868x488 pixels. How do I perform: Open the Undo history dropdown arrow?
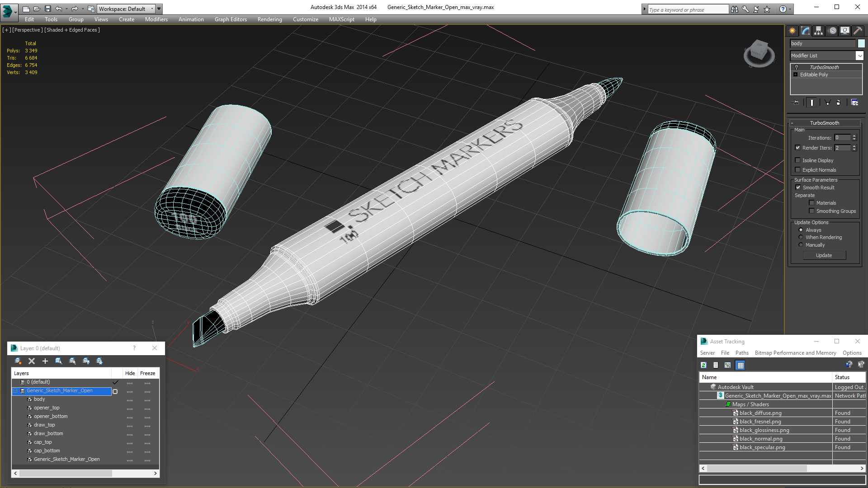click(66, 9)
